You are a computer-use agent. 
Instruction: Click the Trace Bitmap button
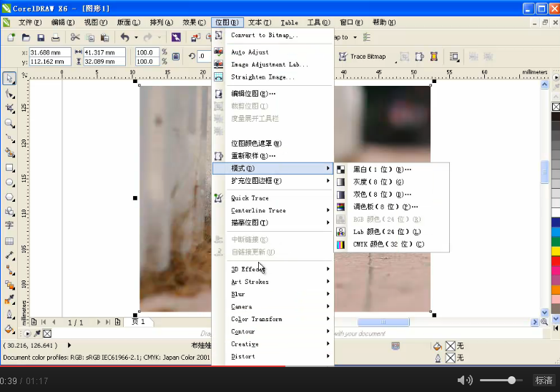pos(363,57)
